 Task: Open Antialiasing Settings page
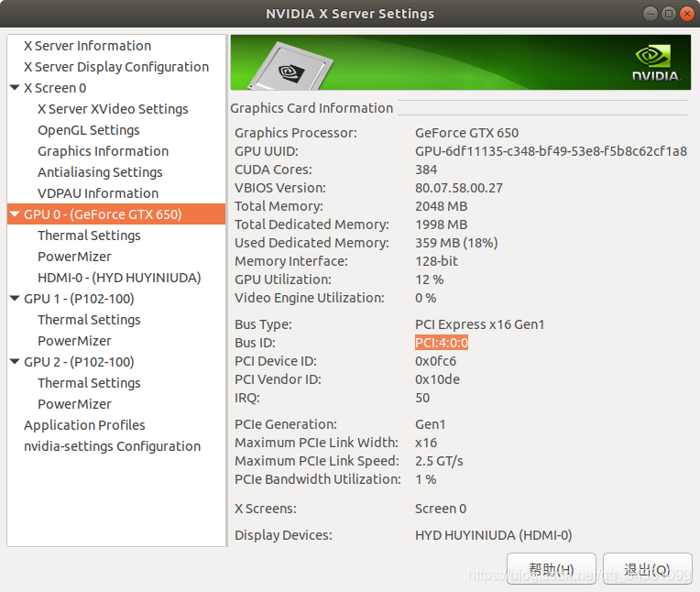point(100,172)
